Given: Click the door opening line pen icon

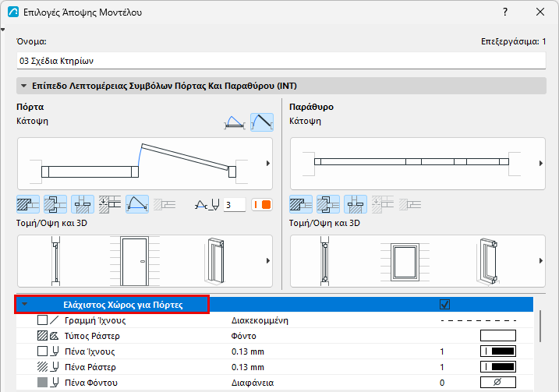Looking at the screenshot, I should pos(207,205).
